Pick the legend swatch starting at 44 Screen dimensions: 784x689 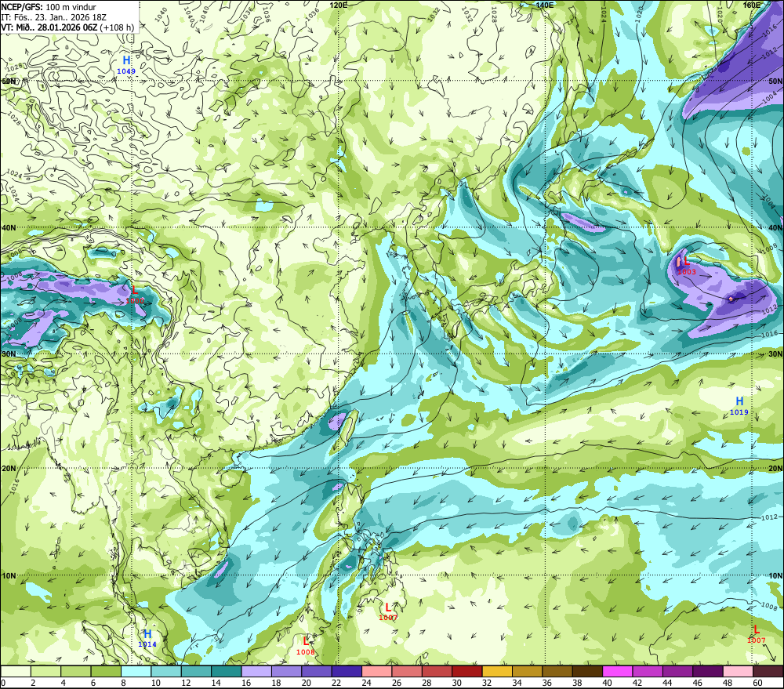(x=677, y=671)
